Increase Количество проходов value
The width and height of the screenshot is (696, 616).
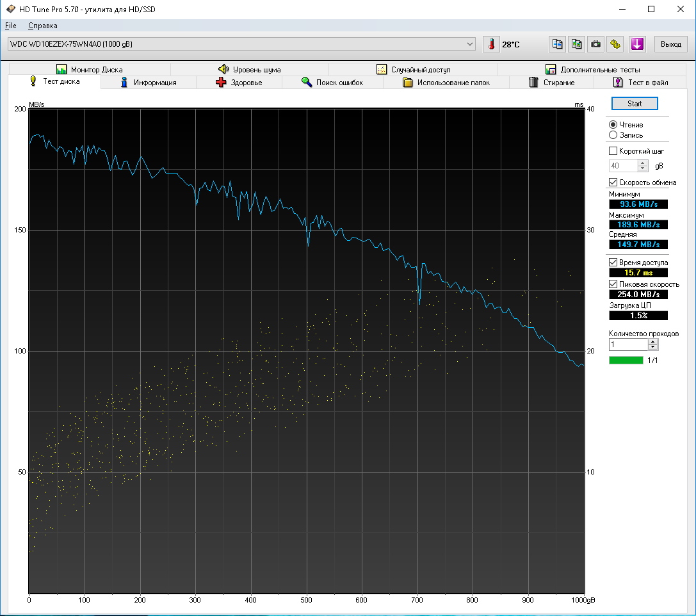click(x=652, y=342)
